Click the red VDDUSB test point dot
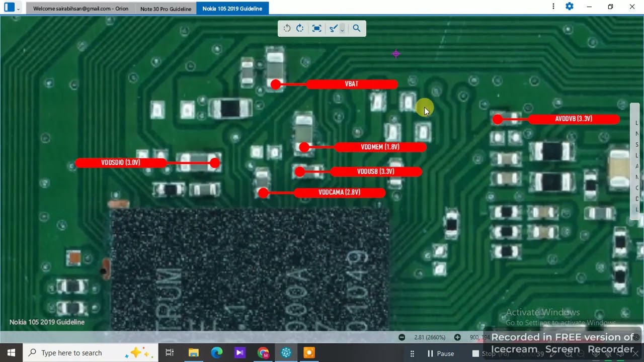Image resolution: width=644 pixels, height=362 pixels. pos(300,172)
